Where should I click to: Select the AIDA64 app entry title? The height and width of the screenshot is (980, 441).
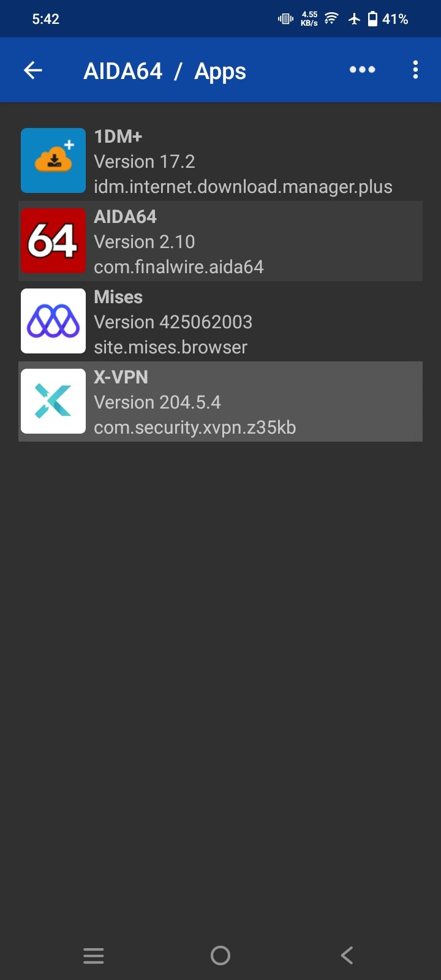[126, 217]
